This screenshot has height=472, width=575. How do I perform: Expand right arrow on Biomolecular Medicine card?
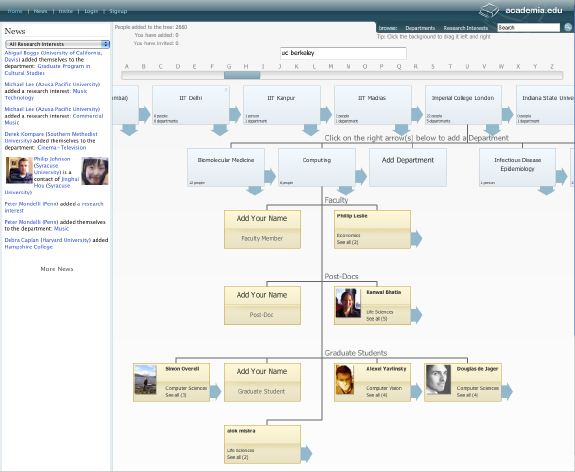click(270, 176)
